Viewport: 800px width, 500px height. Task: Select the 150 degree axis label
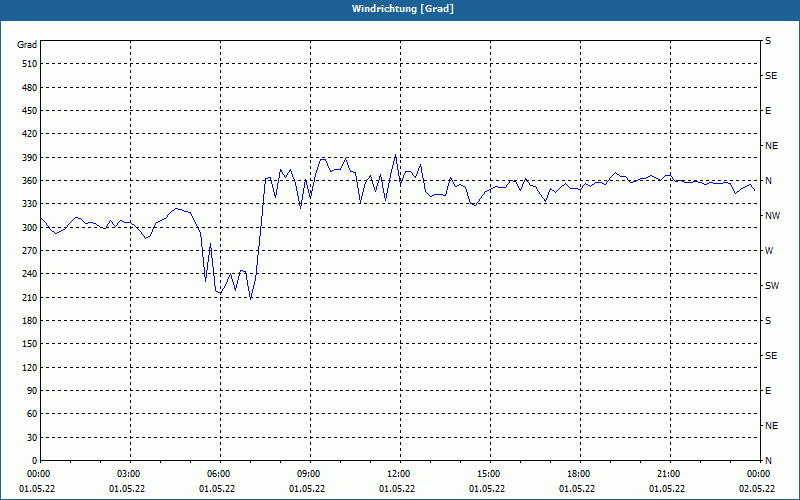click(x=29, y=344)
